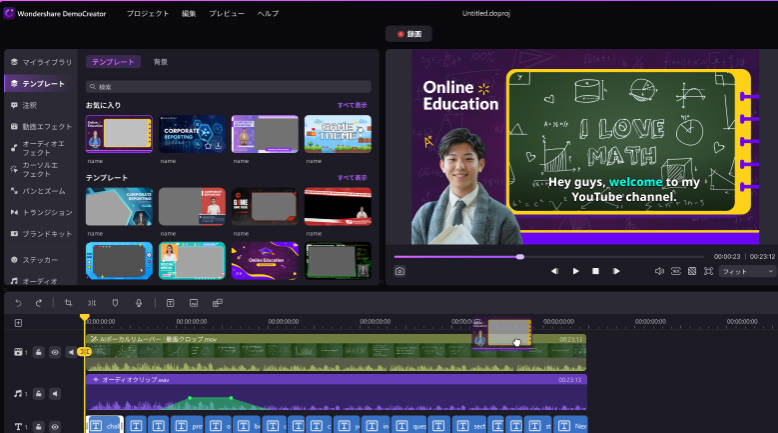Click the fullscreen preview icon

[x=708, y=271]
